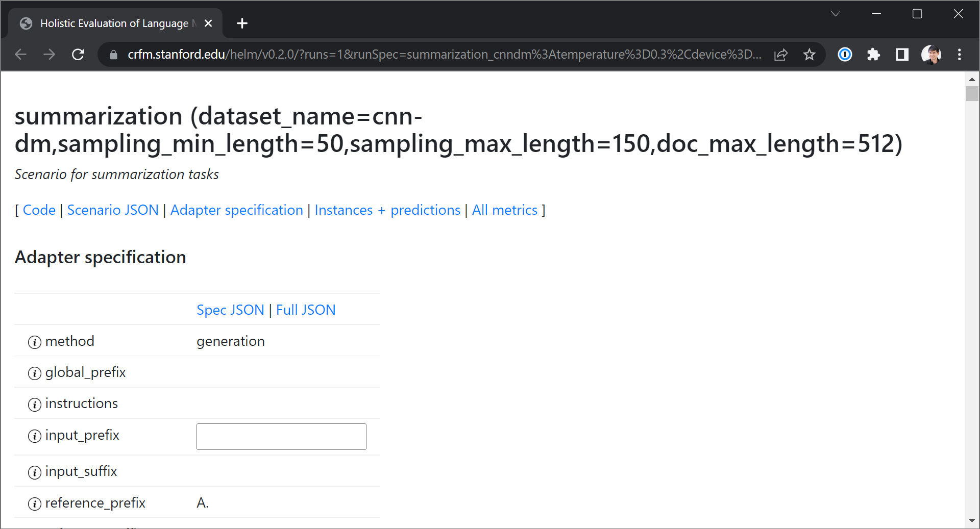Open the extensions puzzle-piece icon
This screenshot has height=529, width=980.
coord(873,55)
